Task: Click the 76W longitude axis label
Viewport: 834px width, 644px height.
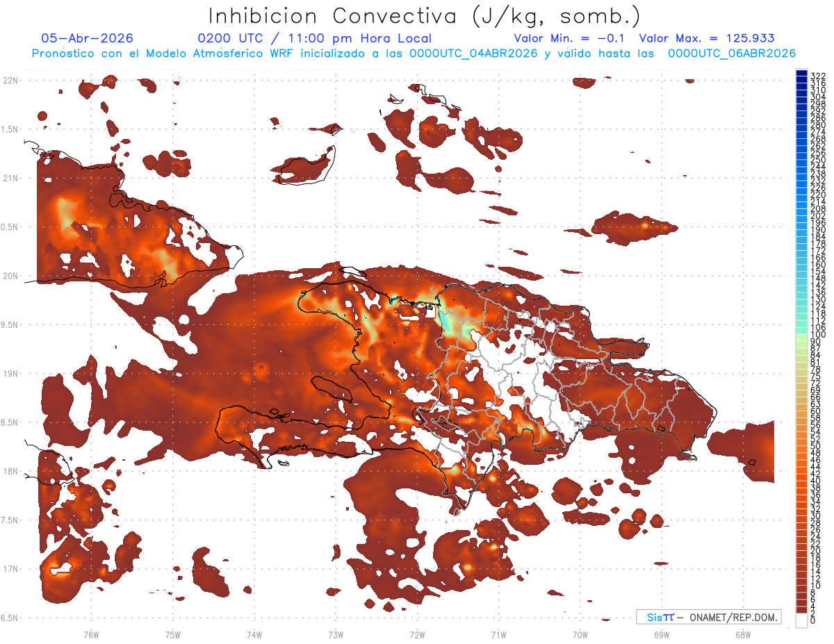Action: point(91,634)
